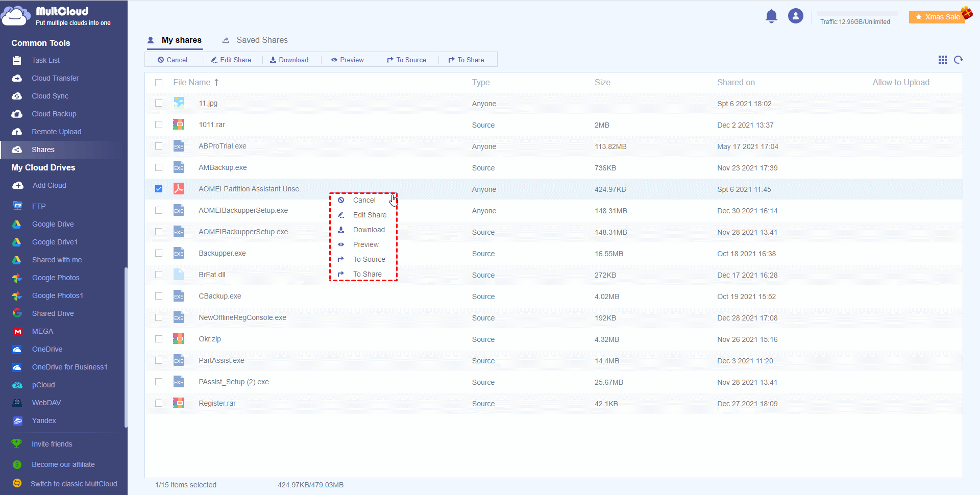Open the Okr.zip file row

[554, 339]
